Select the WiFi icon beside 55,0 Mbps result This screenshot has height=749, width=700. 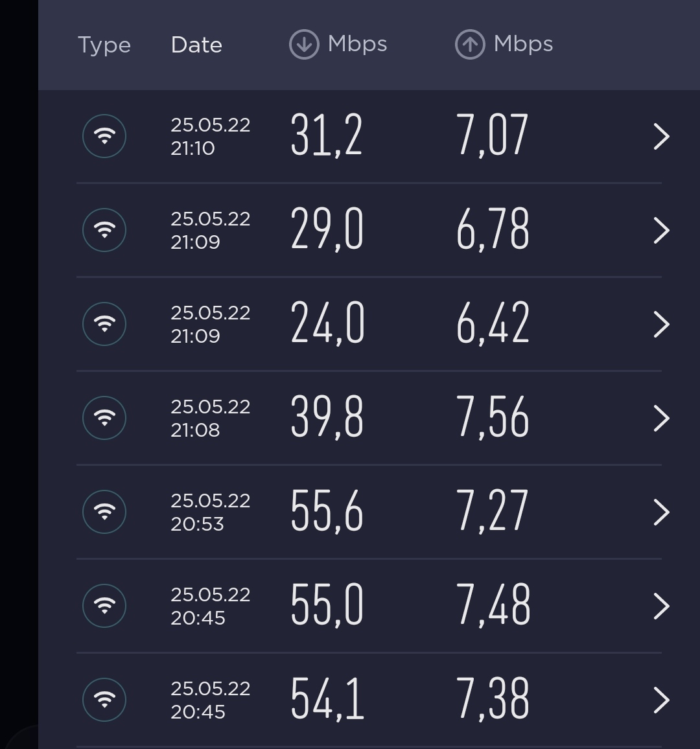[x=104, y=606]
